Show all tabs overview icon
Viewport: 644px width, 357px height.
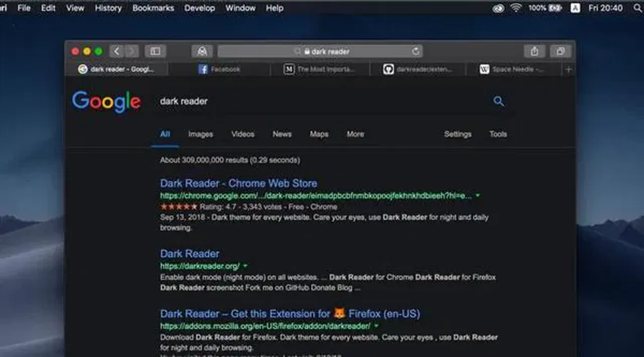point(560,51)
